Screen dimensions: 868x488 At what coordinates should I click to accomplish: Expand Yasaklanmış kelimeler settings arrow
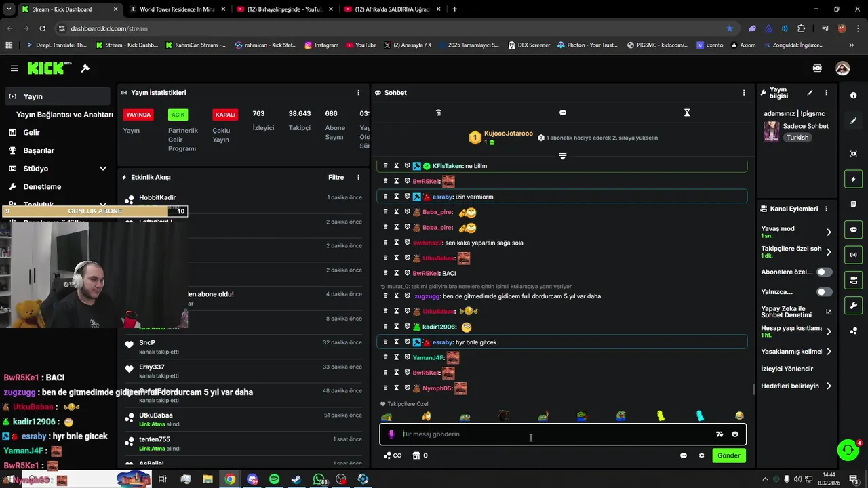[829, 352]
